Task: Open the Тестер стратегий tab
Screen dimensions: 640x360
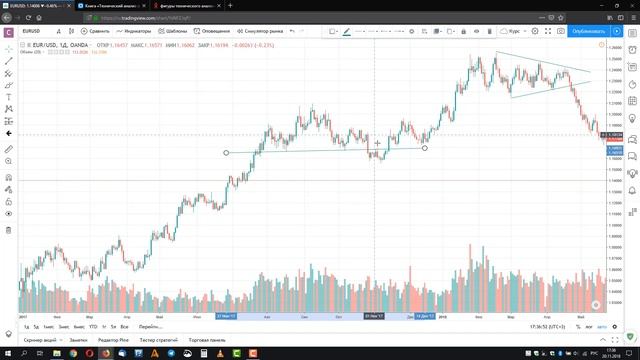Action: (159, 340)
